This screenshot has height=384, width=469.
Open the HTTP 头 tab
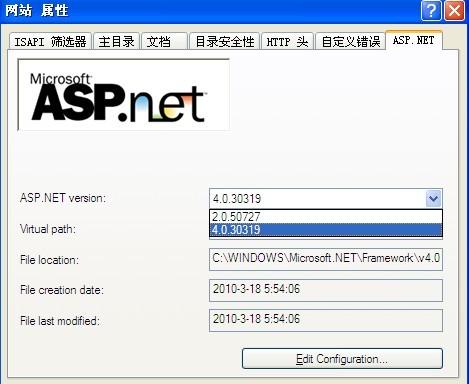[287, 41]
